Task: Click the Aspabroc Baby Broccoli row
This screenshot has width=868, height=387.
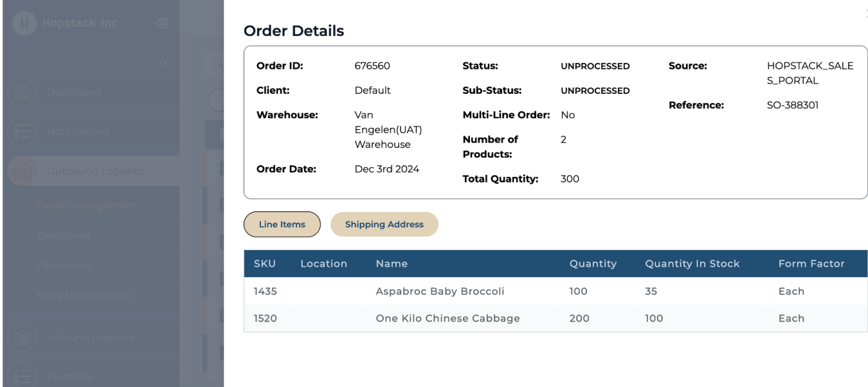Action: click(440, 291)
